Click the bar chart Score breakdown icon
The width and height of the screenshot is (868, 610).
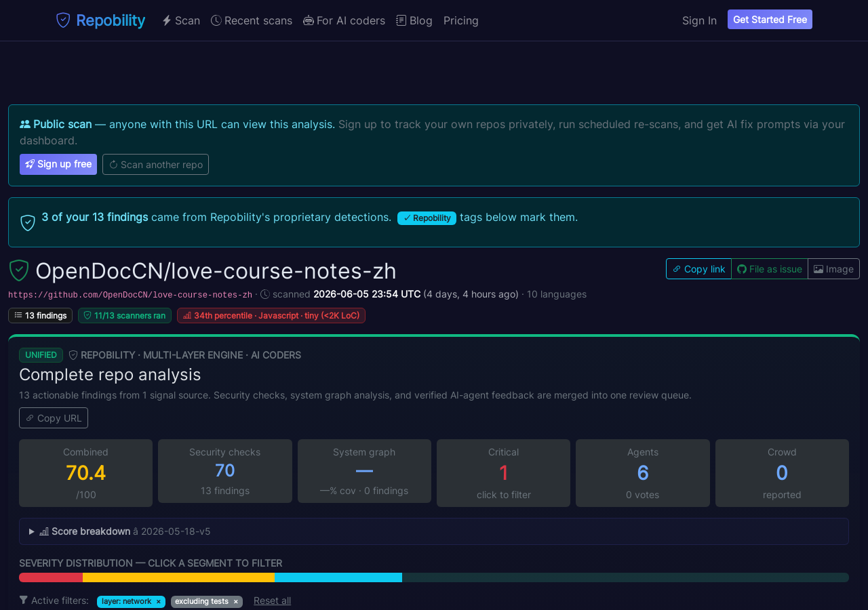tap(44, 531)
